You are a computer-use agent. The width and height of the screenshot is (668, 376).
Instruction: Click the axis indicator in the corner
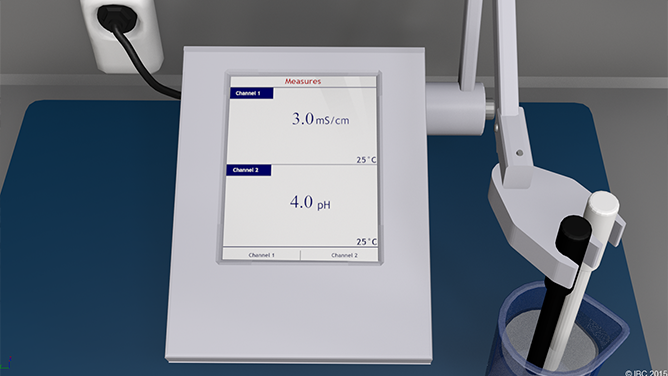(x=5, y=364)
